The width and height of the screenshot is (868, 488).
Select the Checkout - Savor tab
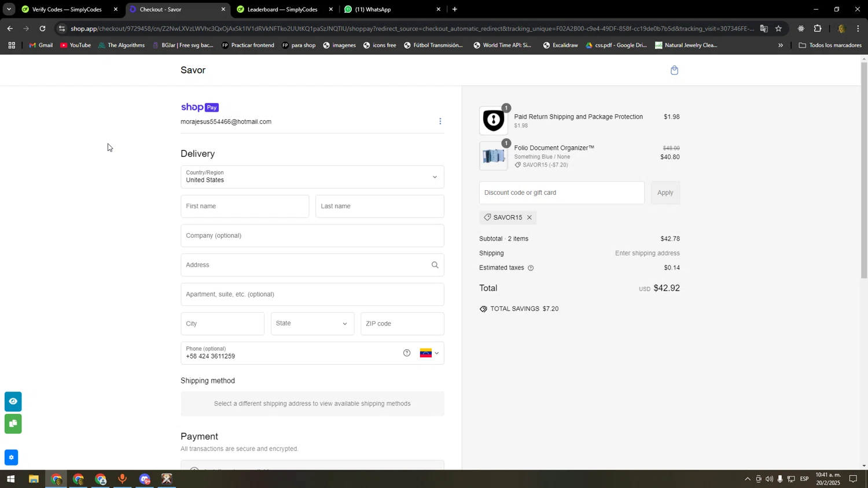160,9
